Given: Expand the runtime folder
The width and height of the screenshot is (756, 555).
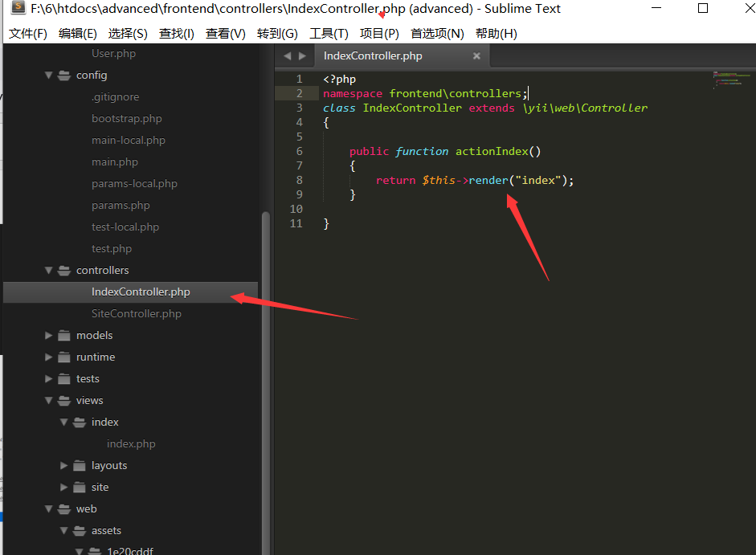Looking at the screenshot, I should [49, 357].
